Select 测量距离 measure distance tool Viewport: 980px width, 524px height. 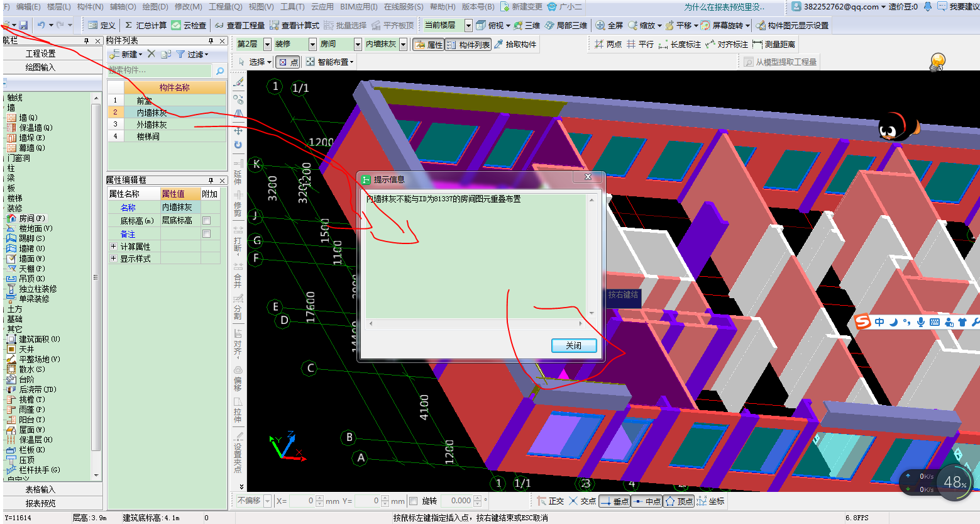[774, 44]
